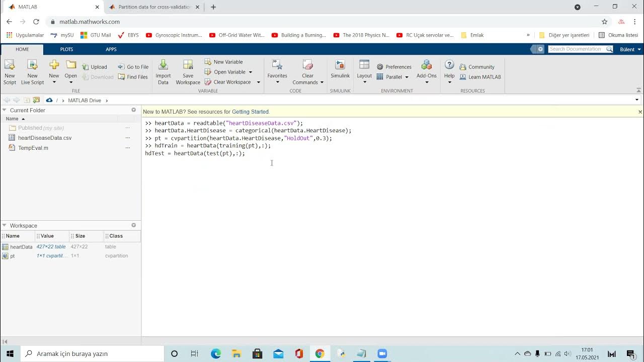Open the New dropdown button
The image size is (644, 362).
[x=54, y=72]
